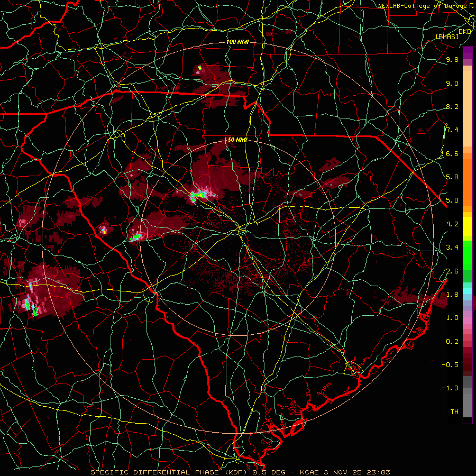Pick the light peach swatch beside 8.2
Viewport: 476px width, 476px height.
[x=467, y=108]
